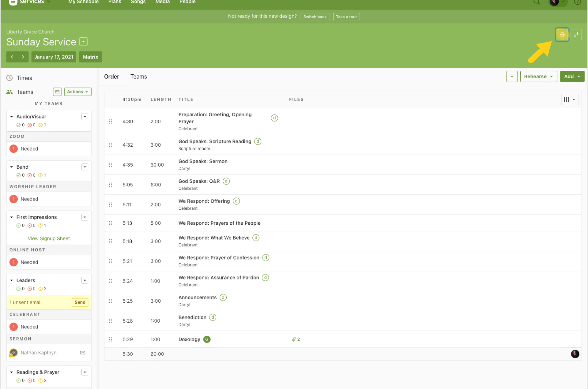This screenshot has height=389, width=588.
Task: Switch to the Teams tab
Action: (x=138, y=77)
